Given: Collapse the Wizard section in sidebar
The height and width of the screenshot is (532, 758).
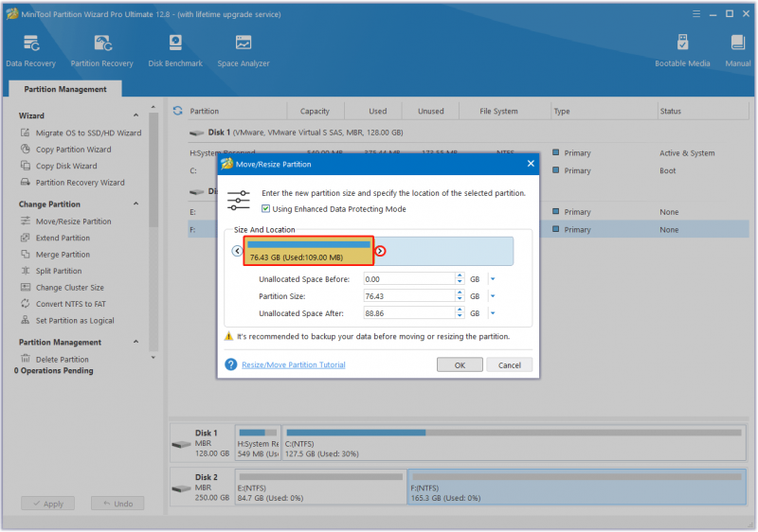Looking at the screenshot, I should (135, 115).
